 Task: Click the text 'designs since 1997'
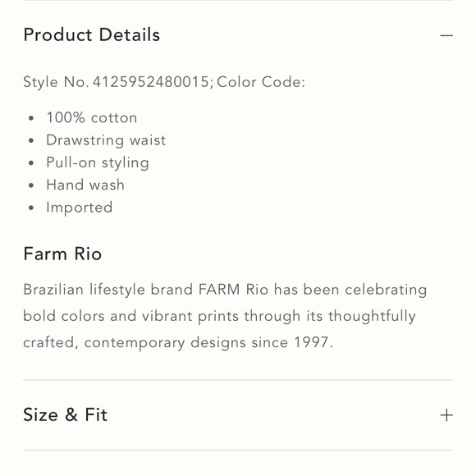tap(260, 343)
